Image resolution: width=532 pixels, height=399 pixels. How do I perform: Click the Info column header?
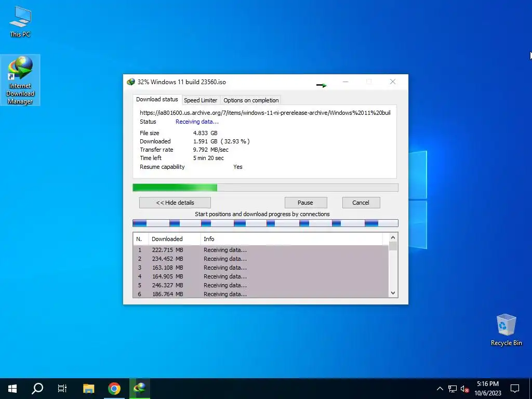pos(292,239)
